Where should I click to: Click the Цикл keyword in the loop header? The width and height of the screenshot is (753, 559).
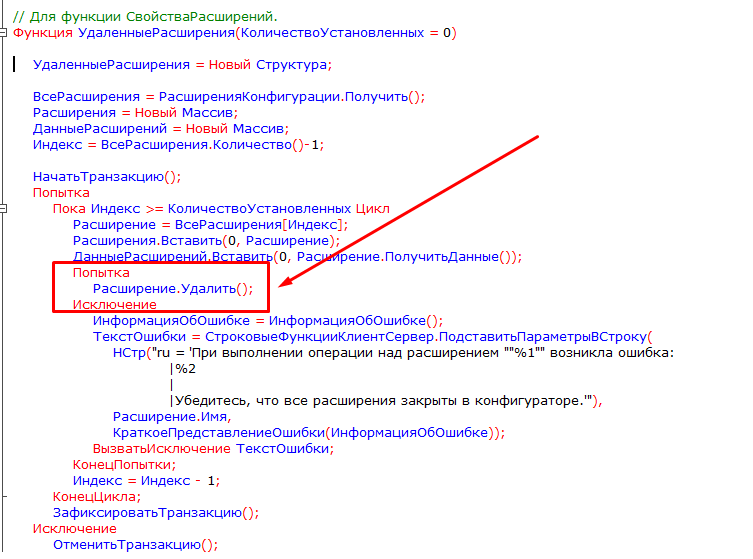tap(373, 209)
